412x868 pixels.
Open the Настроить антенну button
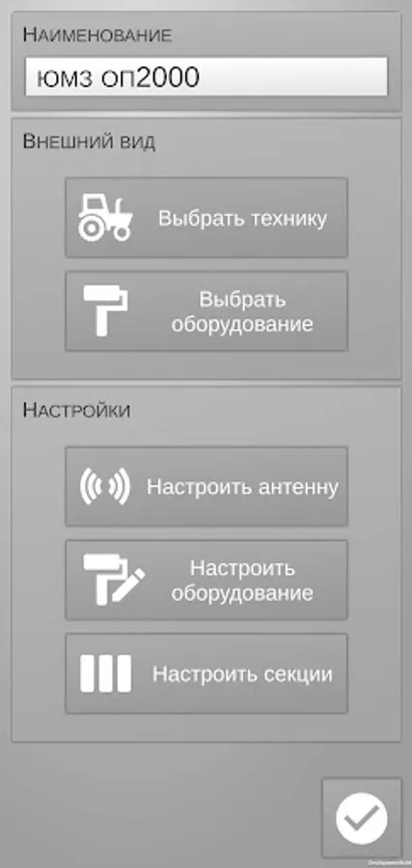click(206, 487)
